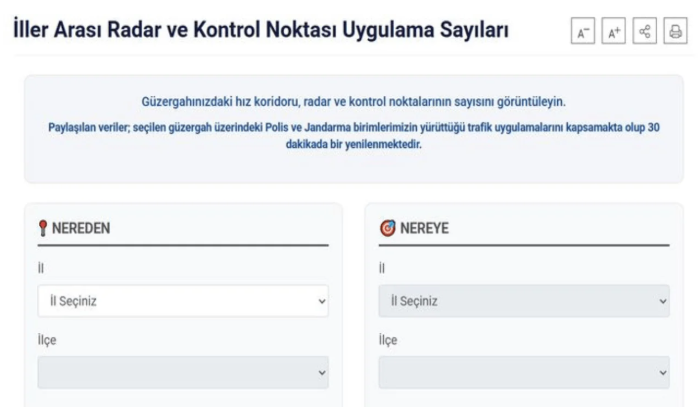Click the share icon near the title

645,32
